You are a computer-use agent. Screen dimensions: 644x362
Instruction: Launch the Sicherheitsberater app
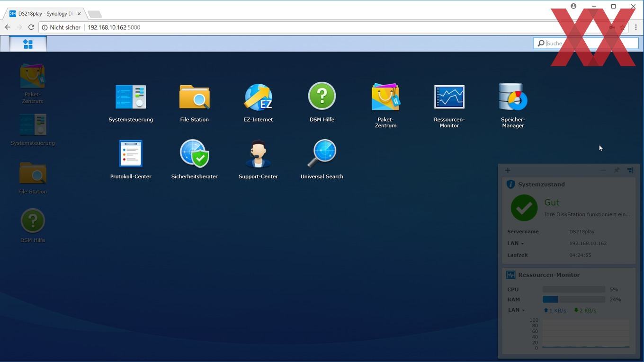(194, 159)
